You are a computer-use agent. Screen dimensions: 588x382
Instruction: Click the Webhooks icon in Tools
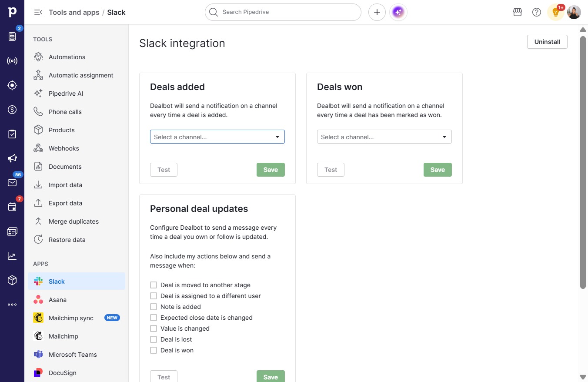point(38,148)
